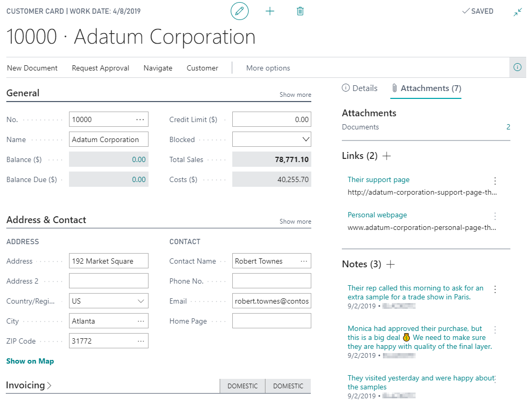The image size is (532, 412).
Task: Click the Address & Contact heading
Action: tap(46, 220)
